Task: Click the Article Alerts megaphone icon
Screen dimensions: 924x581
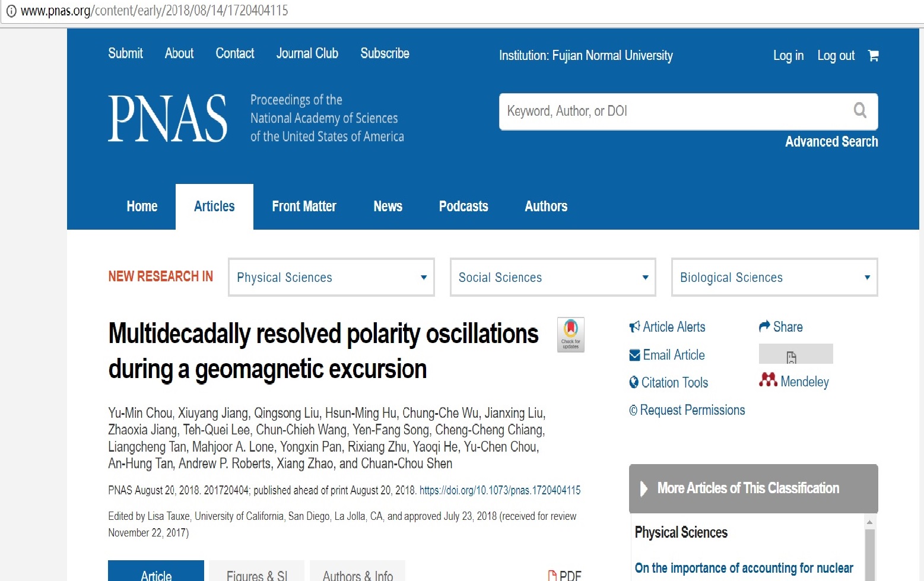Action: [x=634, y=326]
